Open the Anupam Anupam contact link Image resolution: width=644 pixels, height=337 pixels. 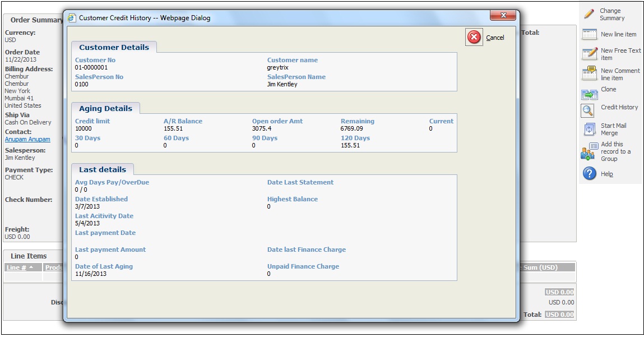[x=27, y=139]
